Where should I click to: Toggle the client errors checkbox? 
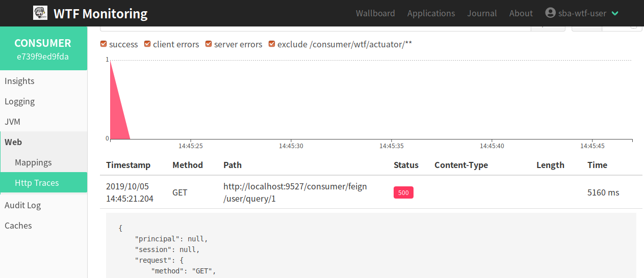point(147,44)
